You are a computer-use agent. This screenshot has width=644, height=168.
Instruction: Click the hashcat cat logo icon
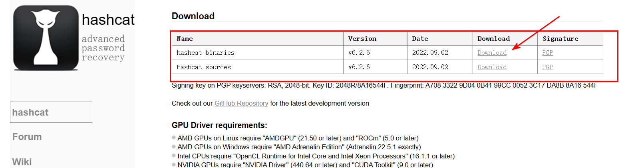pyautogui.click(x=46, y=38)
